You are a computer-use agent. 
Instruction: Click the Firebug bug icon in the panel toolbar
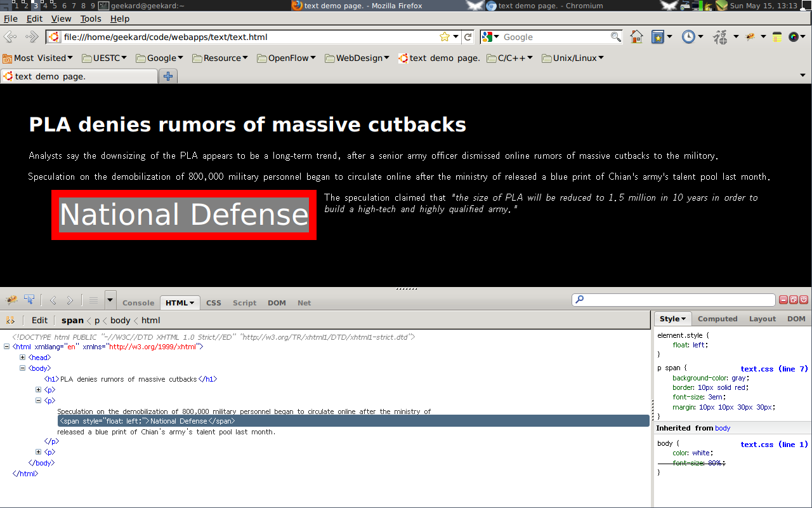click(11, 300)
